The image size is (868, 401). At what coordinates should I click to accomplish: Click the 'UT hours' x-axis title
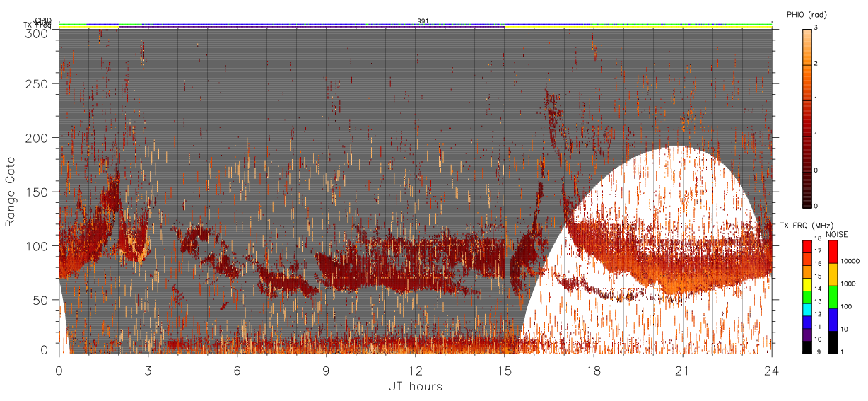pyautogui.click(x=415, y=386)
